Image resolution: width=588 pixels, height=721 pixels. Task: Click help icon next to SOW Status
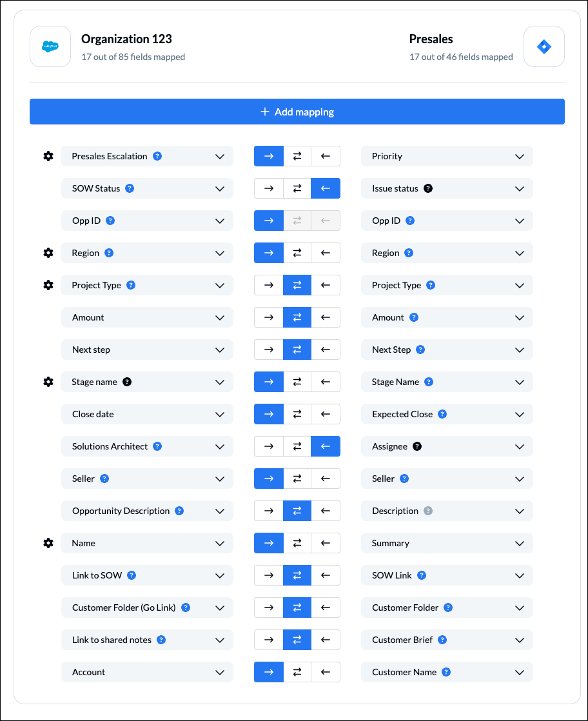point(130,188)
